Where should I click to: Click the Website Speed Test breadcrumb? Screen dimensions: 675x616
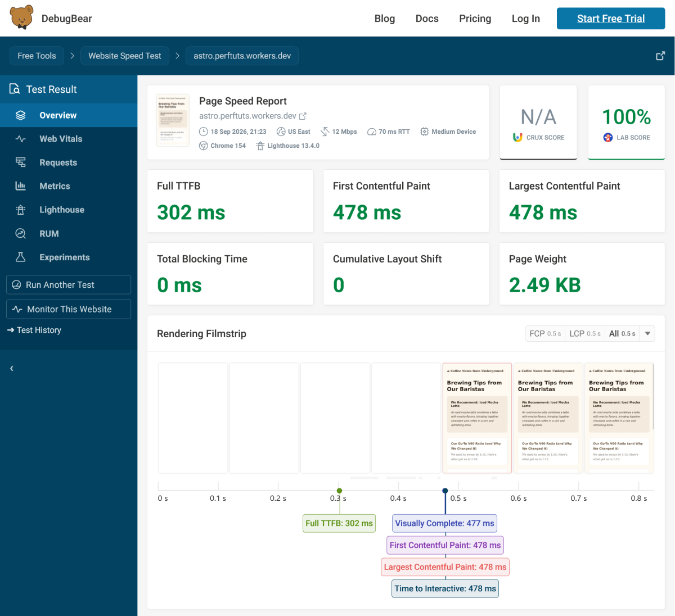pos(125,56)
